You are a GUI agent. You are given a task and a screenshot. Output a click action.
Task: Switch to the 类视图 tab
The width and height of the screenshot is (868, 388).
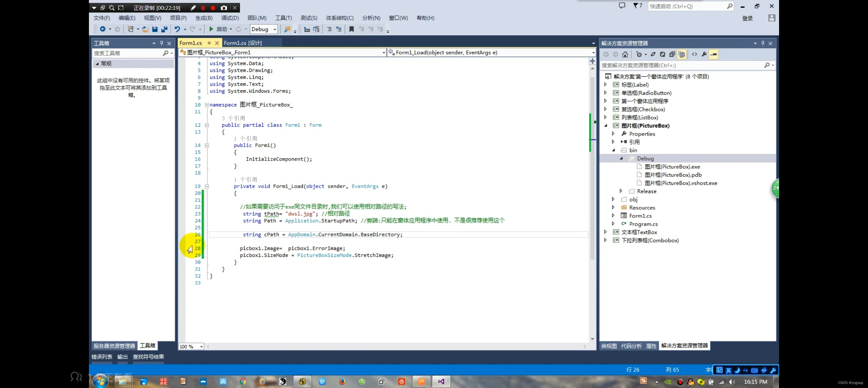pos(609,346)
